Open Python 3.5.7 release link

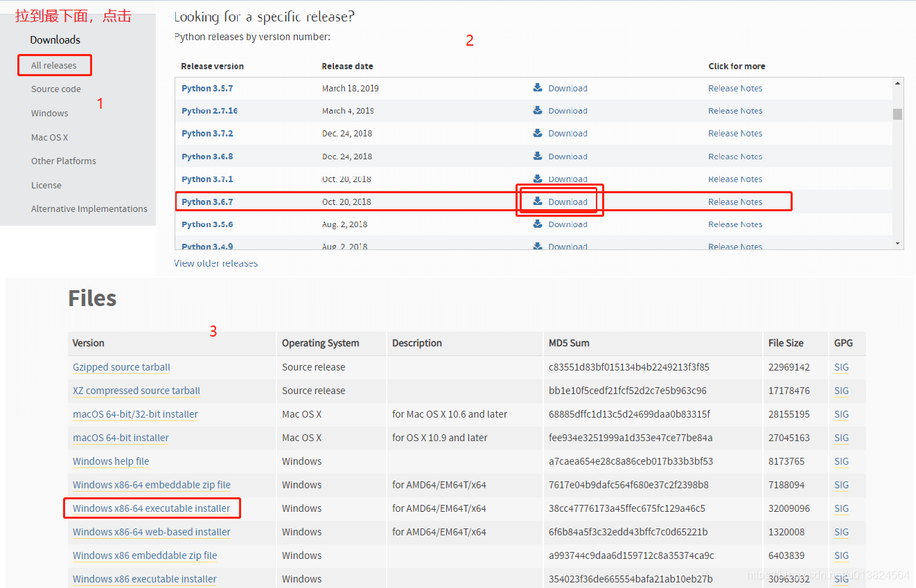tap(207, 89)
